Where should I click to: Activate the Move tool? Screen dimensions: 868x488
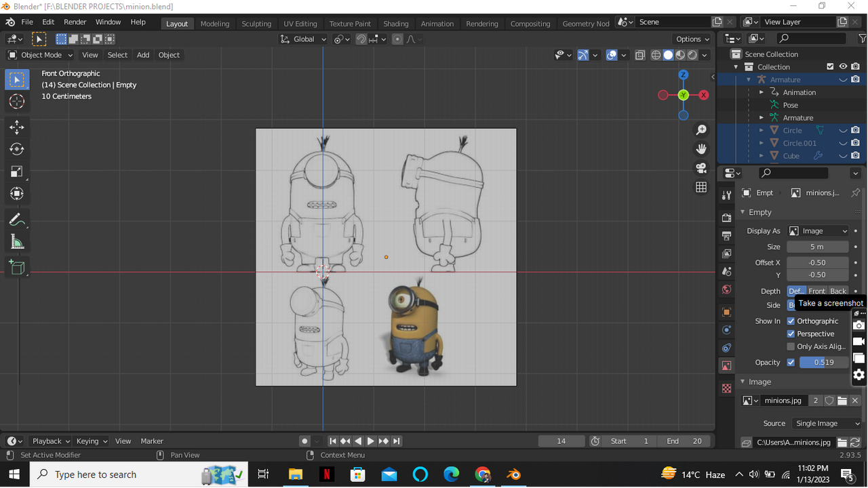[17, 127]
